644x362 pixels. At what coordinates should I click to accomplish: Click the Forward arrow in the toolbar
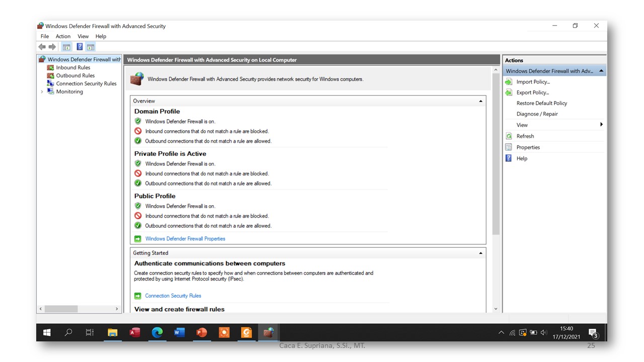52,47
